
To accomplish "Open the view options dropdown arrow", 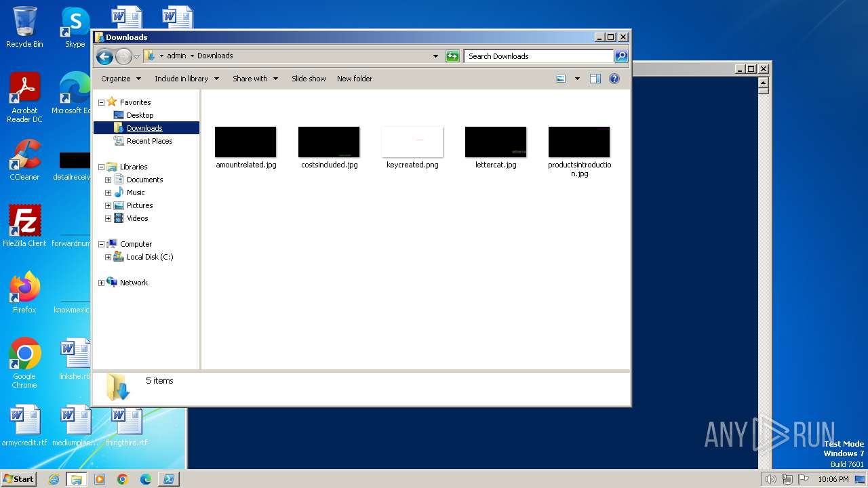I will pyautogui.click(x=577, y=79).
